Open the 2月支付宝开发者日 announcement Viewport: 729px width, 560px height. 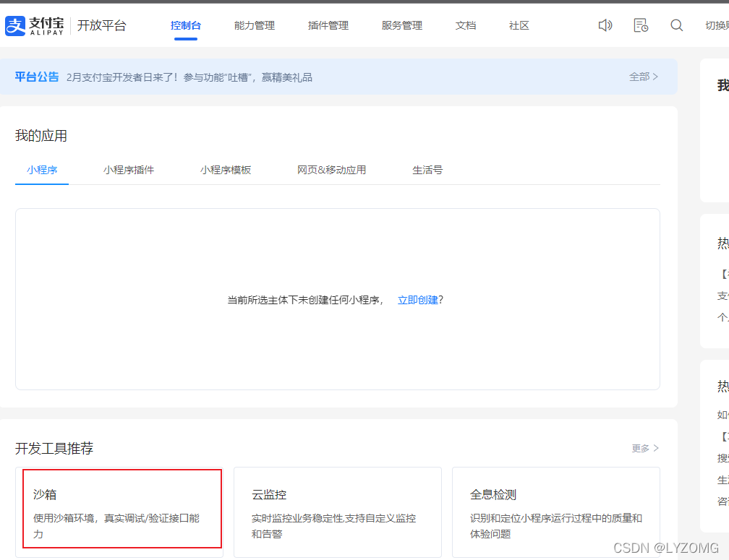tap(189, 77)
